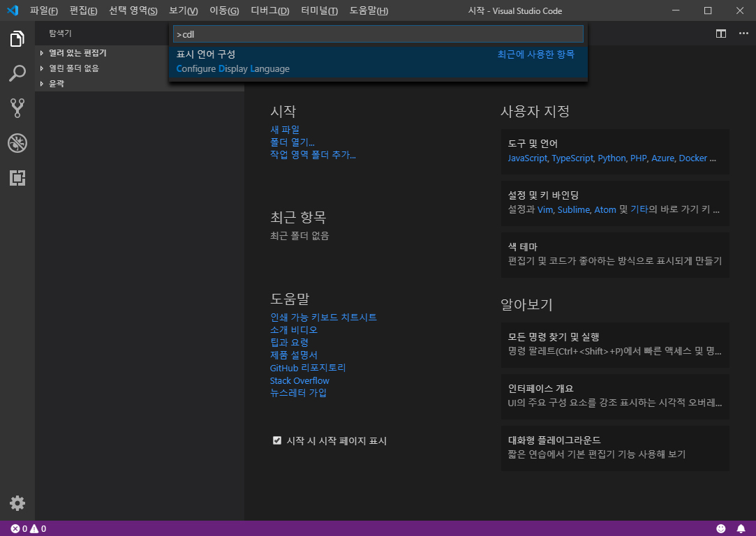Click the PHP language link
Image resolution: width=756 pixels, height=536 pixels.
[638, 158]
